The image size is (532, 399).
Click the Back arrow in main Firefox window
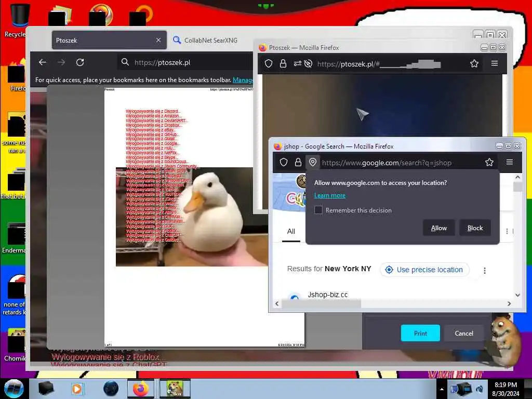point(43,62)
